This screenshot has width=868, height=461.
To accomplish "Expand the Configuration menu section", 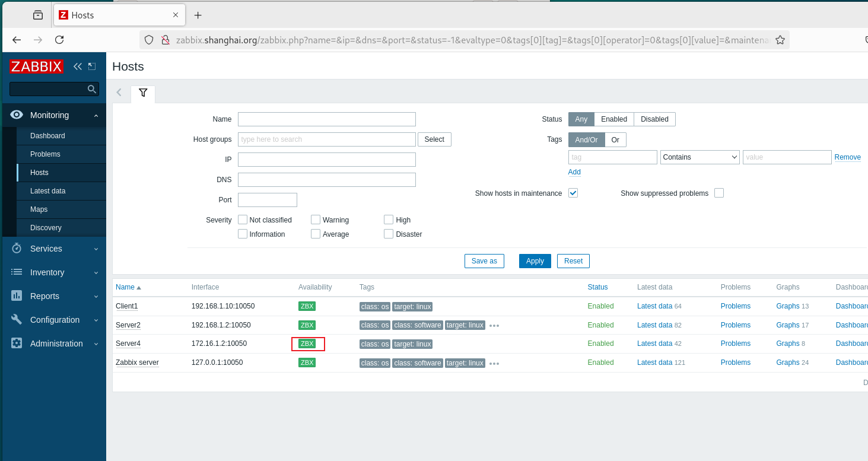I will (x=54, y=320).
